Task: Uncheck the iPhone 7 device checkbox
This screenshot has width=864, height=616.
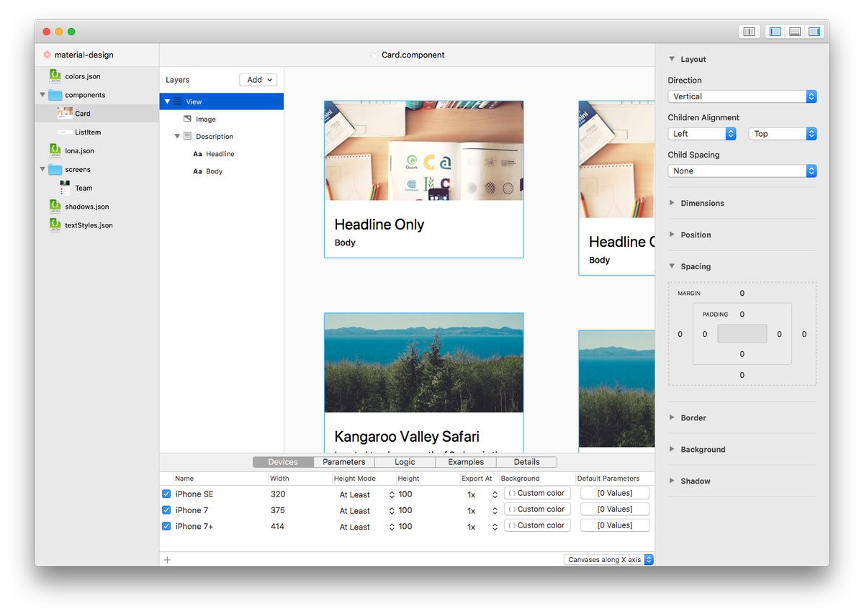Action: [166, 510]
